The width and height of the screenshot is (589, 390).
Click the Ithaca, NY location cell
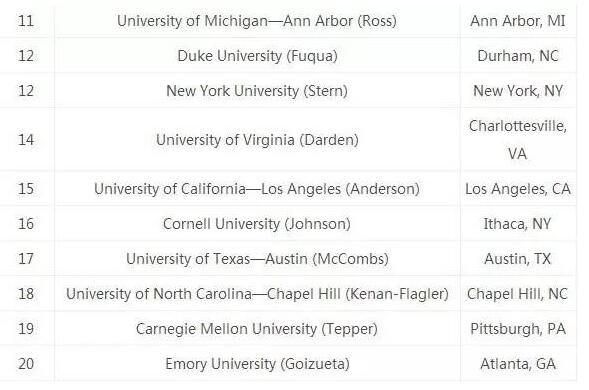[518, 224]
